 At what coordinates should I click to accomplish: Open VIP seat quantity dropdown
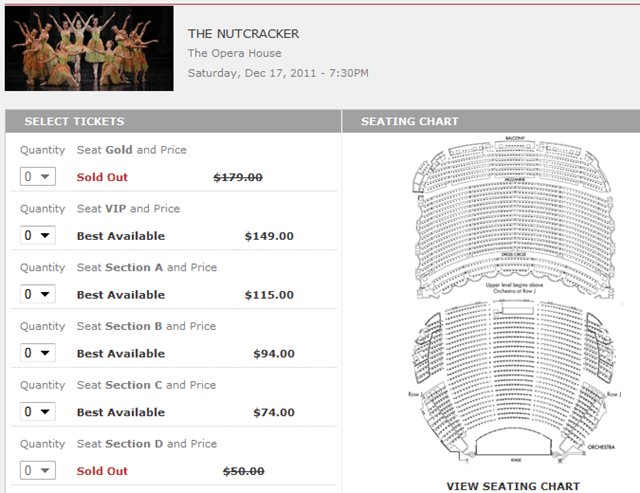point(38,236)
